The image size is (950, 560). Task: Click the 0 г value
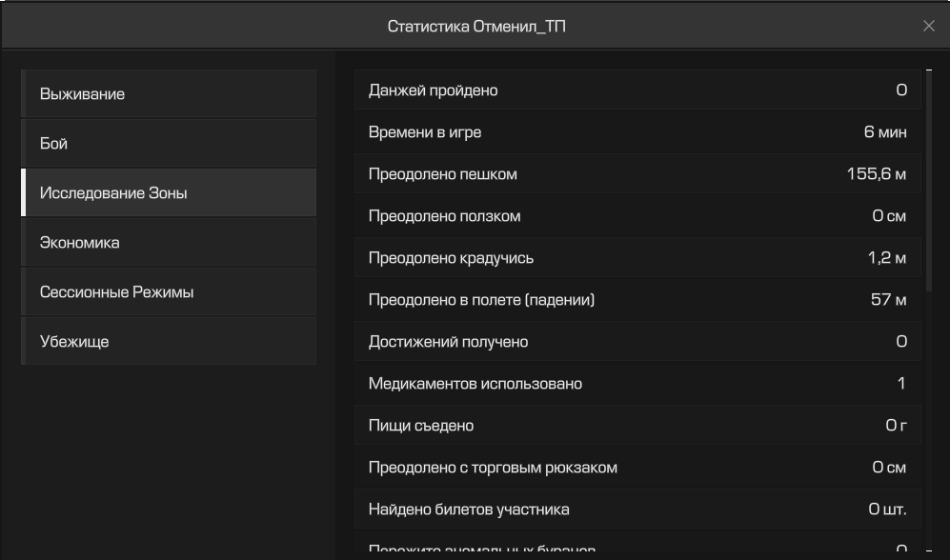[896, 426]
